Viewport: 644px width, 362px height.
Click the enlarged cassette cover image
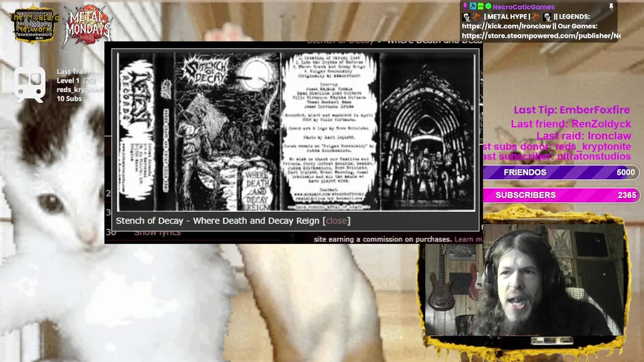(x=296, y=132)
